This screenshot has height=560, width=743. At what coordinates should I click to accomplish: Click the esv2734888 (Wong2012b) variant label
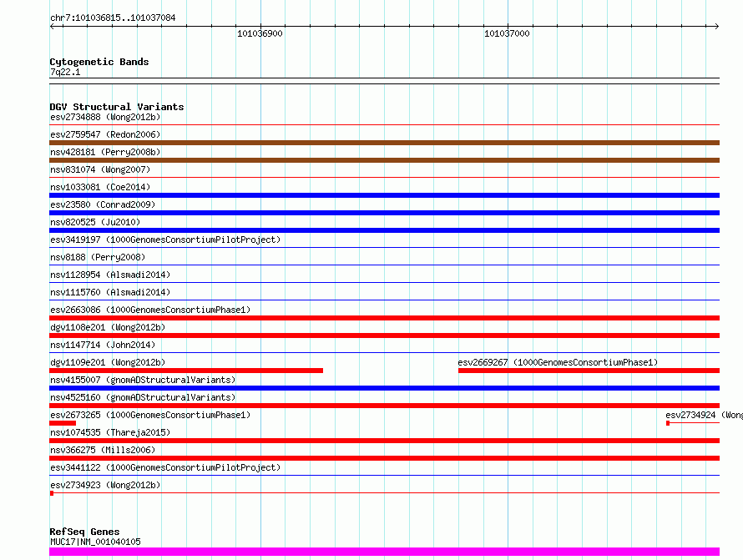[105, 117]
